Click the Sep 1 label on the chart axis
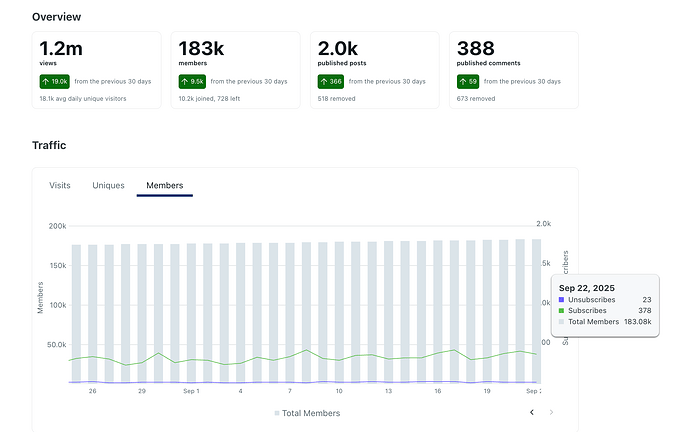The width and height of the screenshot is (690, 432). point(191,391)
